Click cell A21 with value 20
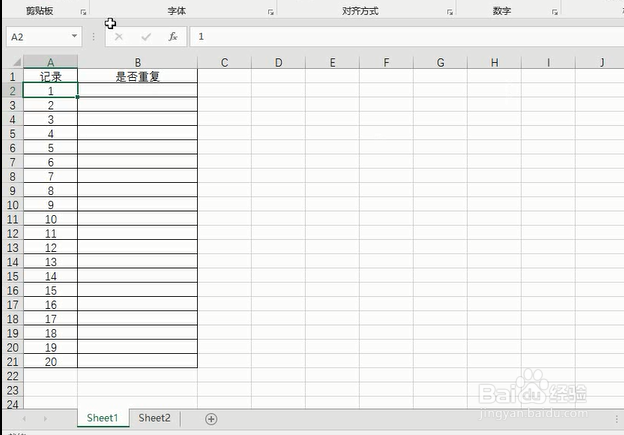 (x=51, y=362)
